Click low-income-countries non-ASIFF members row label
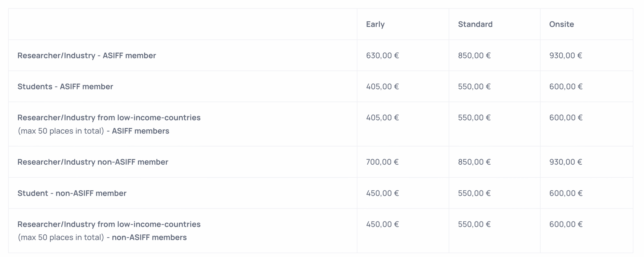 (109, 224)
